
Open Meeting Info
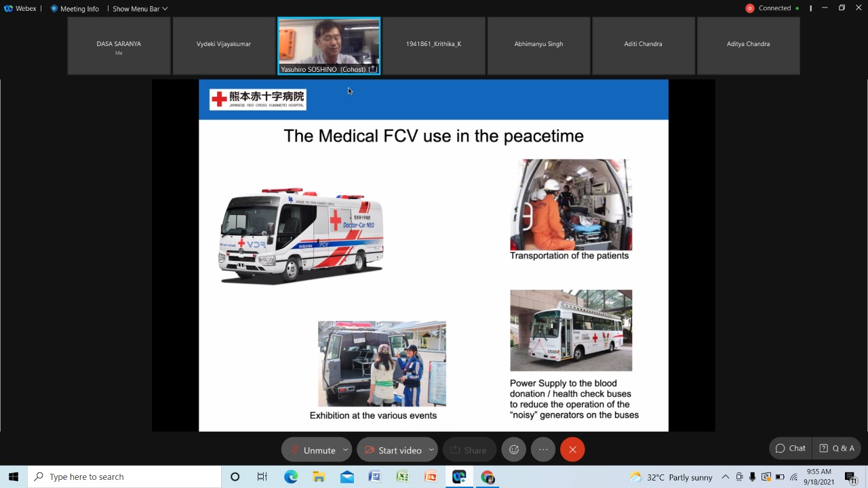[x=75, y=9]
